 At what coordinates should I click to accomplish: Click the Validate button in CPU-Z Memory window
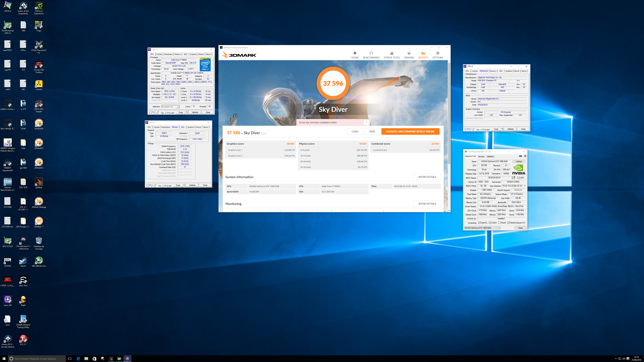(x=192, y=185)
